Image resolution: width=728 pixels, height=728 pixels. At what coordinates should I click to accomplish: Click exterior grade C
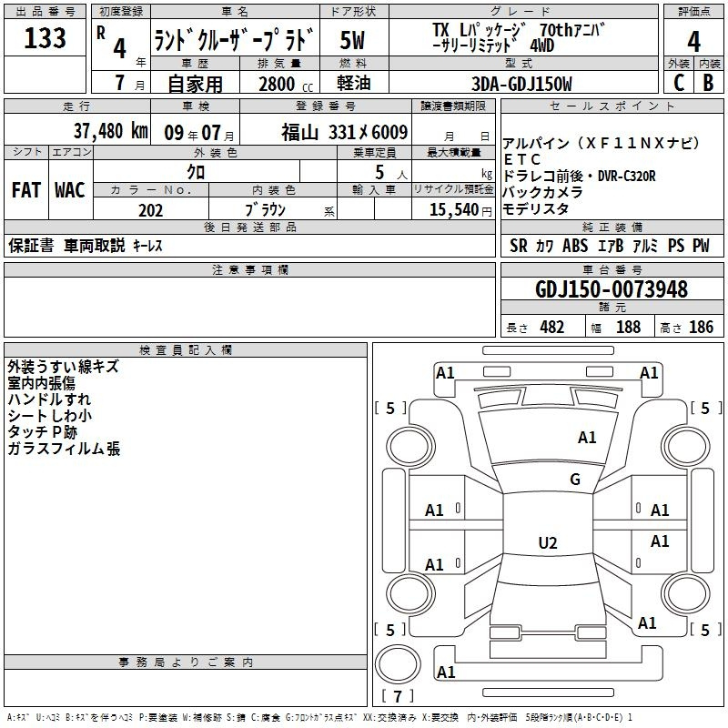pyautogui.click(x=679, y=83)
